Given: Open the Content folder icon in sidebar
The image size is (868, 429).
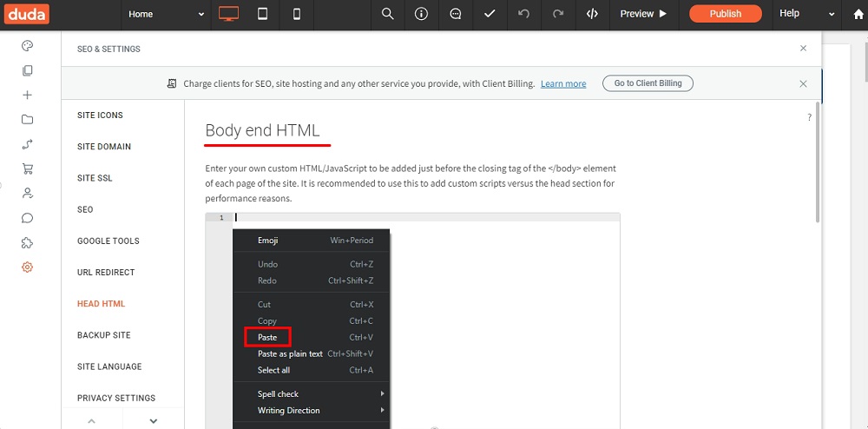Looking at the screenshot, I should pyautogui.click(x=27, y=120).
